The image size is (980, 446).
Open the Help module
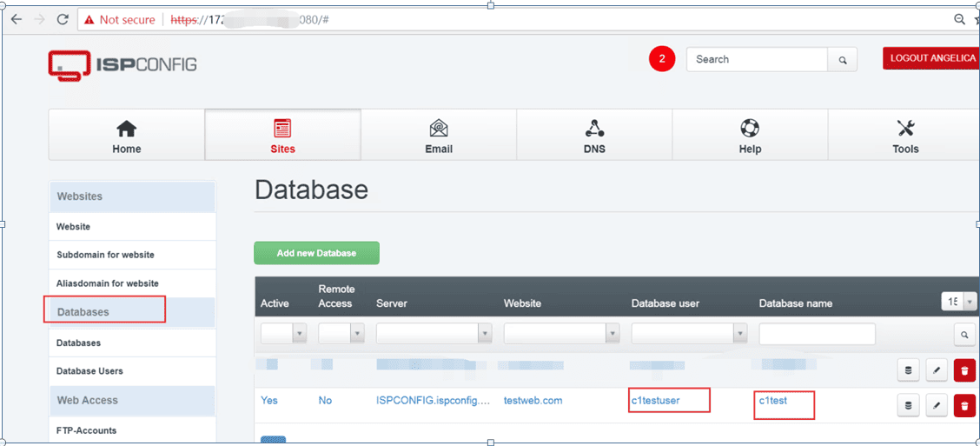pos(750,135)
